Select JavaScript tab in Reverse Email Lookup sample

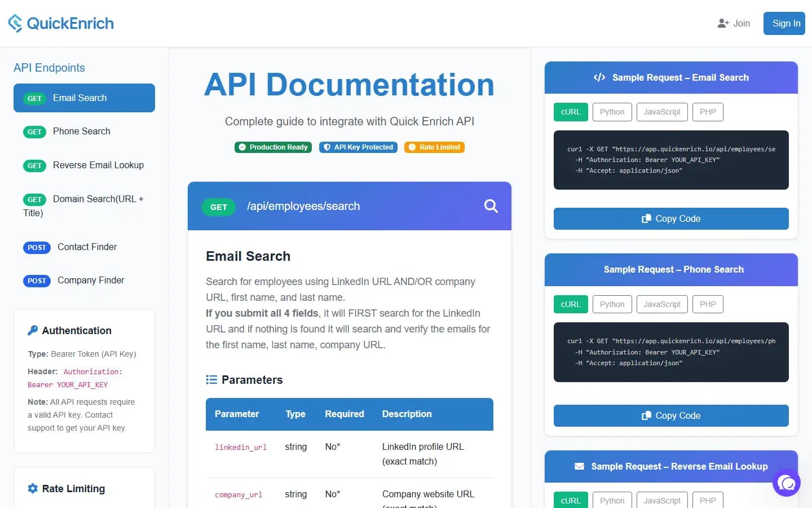(x=662, y=500)
